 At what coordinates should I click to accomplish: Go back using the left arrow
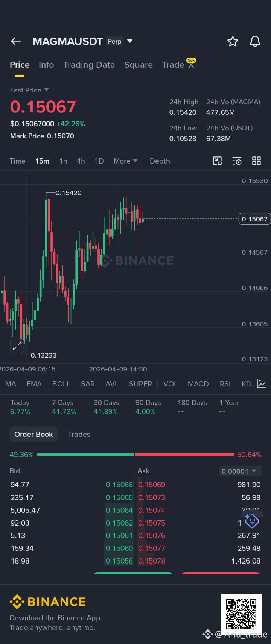[16, 41]
